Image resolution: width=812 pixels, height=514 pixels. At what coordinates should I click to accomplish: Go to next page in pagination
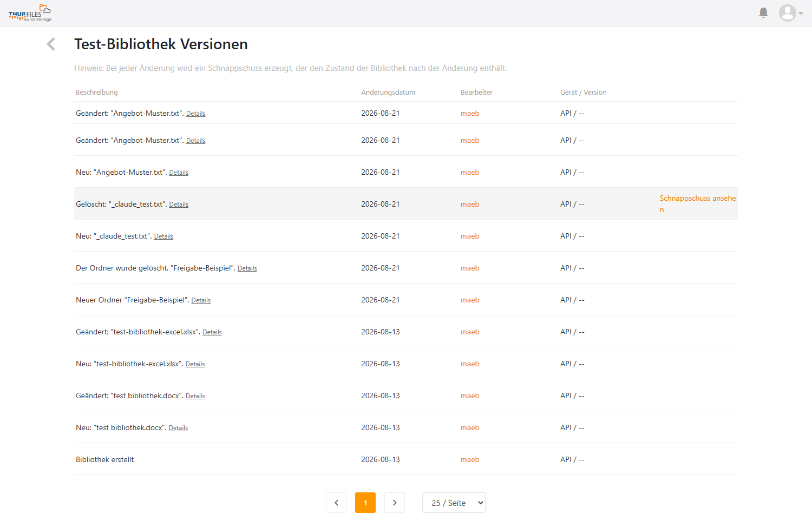pyautogui.click(x=395, y=503)
